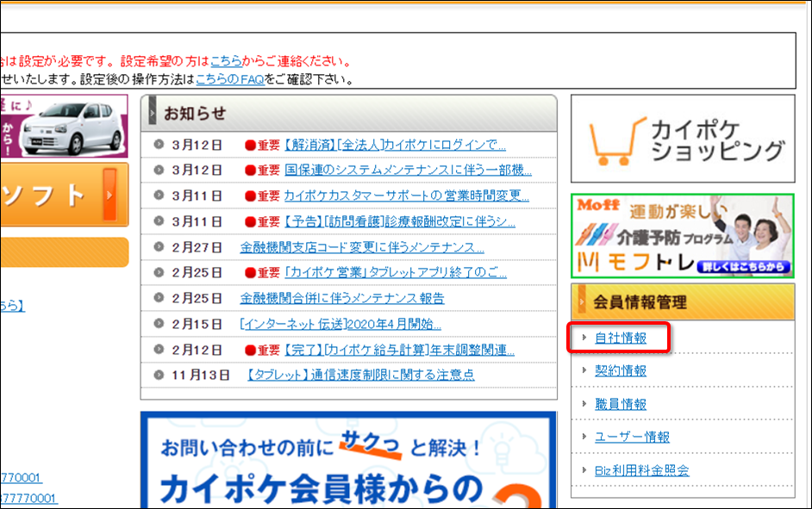Open the カイポケ ショッピング banner
Image resolution: width=812 pixels, height=509 pixels.
point(683,139)
